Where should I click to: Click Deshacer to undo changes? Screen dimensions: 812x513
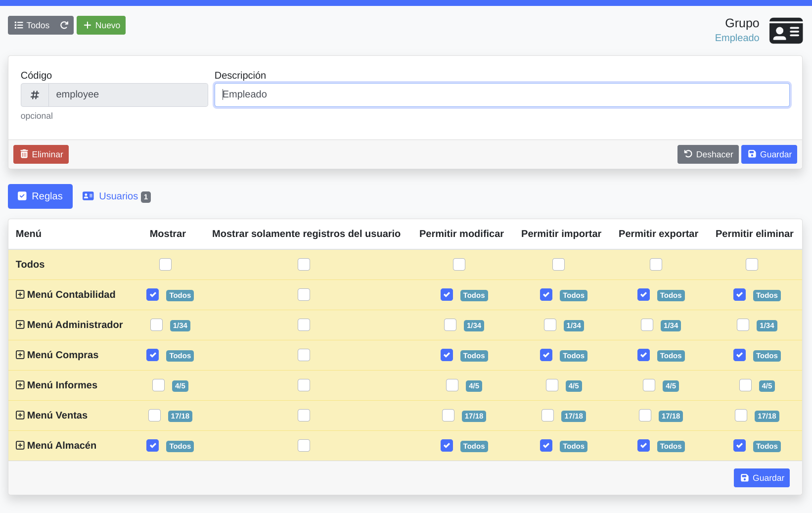(708, 154)
